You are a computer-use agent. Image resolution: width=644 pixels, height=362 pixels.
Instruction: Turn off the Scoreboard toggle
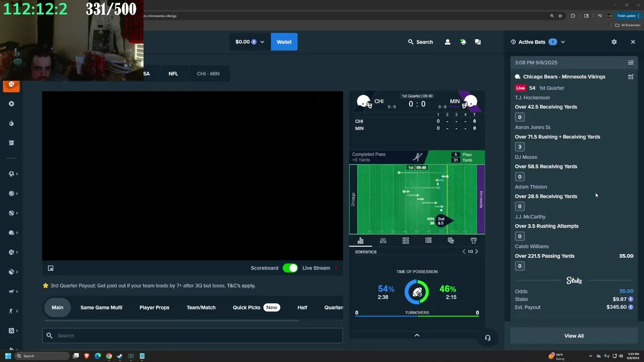click(290, 268)
